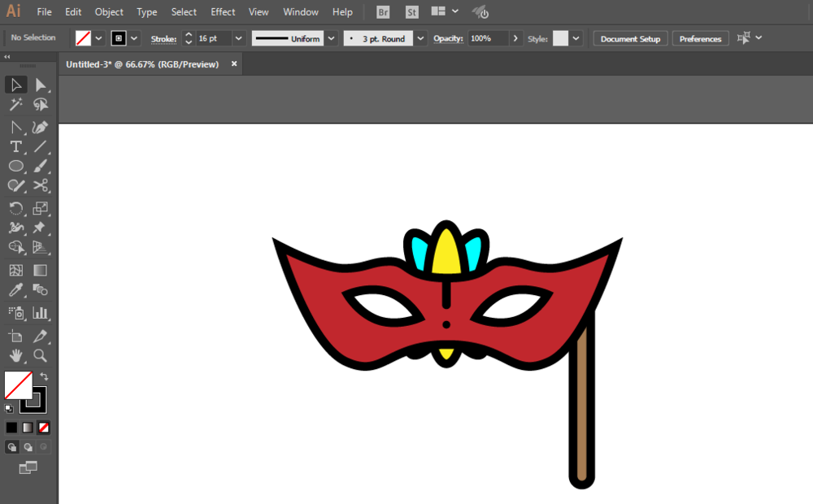The height and width of the screenshot is (504, 813).
Task: Click the Preferences button
Action: (700, 39)
